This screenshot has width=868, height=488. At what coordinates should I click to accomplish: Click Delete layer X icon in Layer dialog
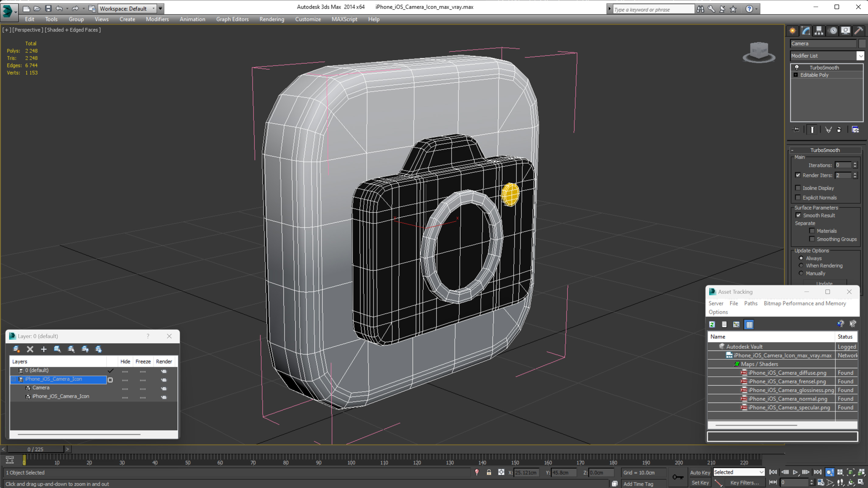tap(30, 349)
